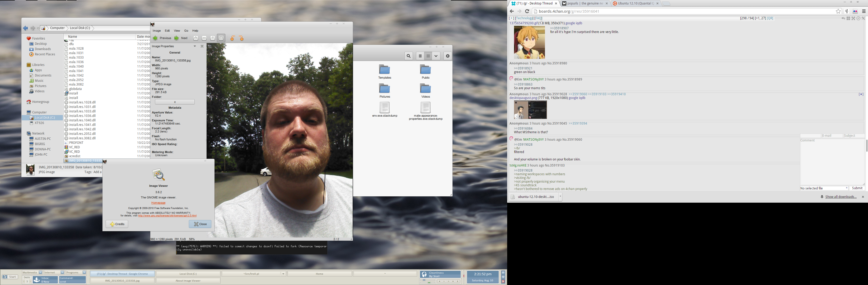Viewport: 868px width, 285px height.
Task: Click the zoom in toolbar icon
Action: (x=196, y=38)
